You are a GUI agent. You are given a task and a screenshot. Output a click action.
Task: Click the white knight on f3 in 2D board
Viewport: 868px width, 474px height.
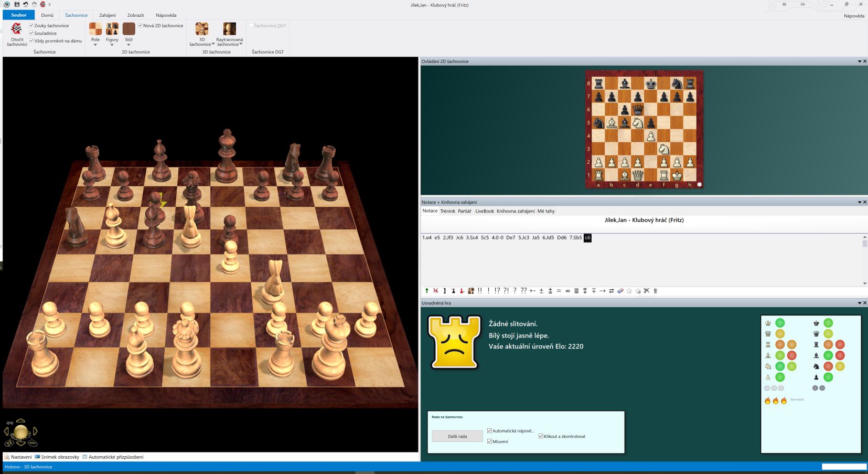tap(664, 149)
